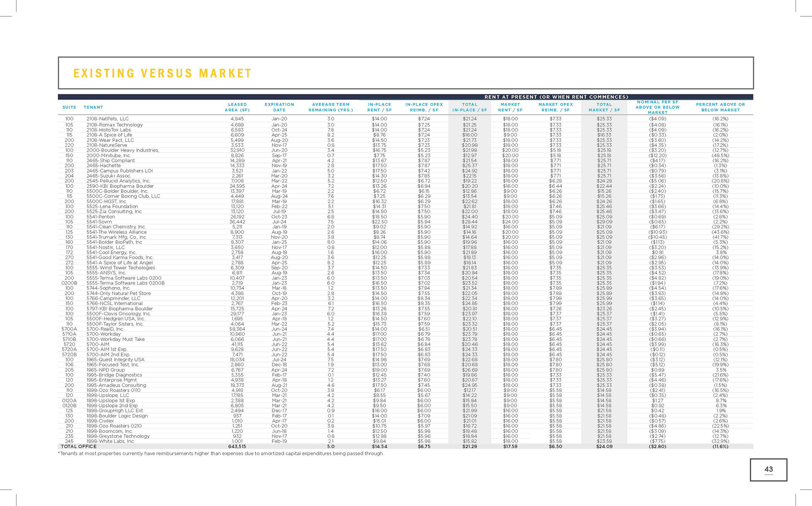
Task: Click the page number 43 box
Action: click(x=768, y=470)
